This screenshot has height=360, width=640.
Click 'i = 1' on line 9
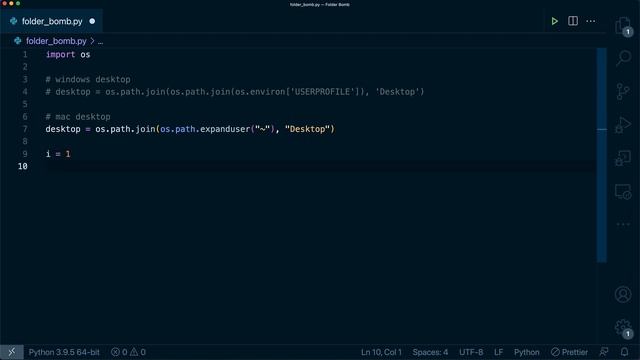pyautogui.click(x=58, y=154)
